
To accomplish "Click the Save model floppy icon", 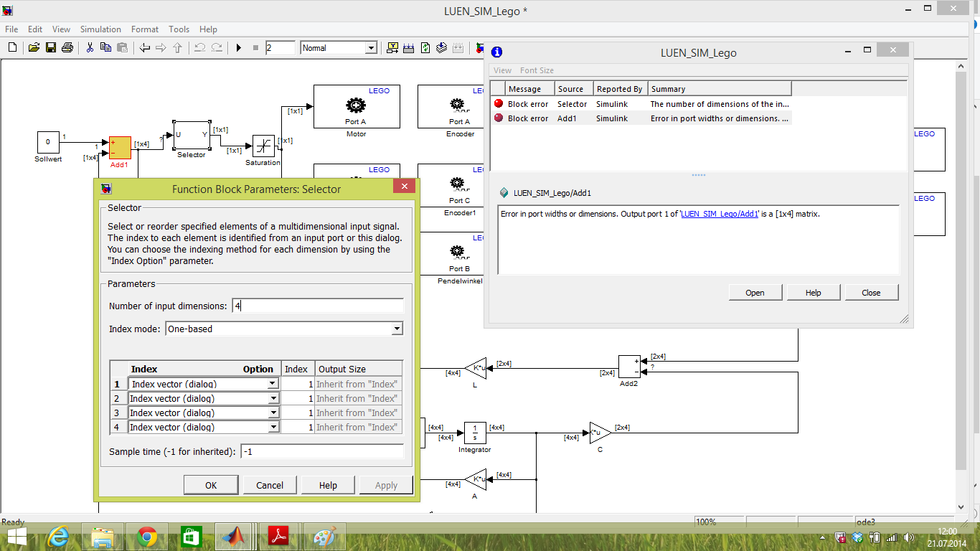I will [51, 48].
